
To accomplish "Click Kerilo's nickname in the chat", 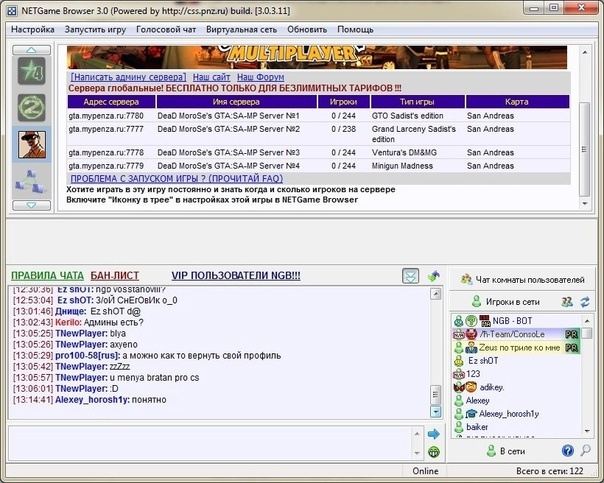I will 68,322.
